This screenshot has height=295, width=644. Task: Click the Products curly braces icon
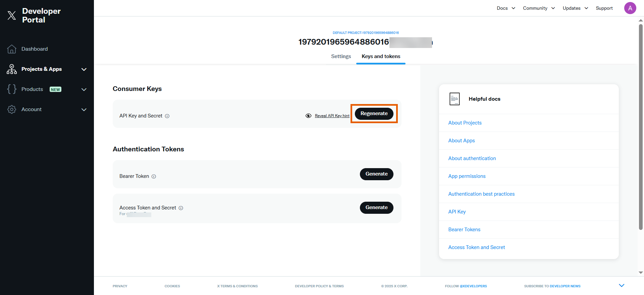click(12, 89)
